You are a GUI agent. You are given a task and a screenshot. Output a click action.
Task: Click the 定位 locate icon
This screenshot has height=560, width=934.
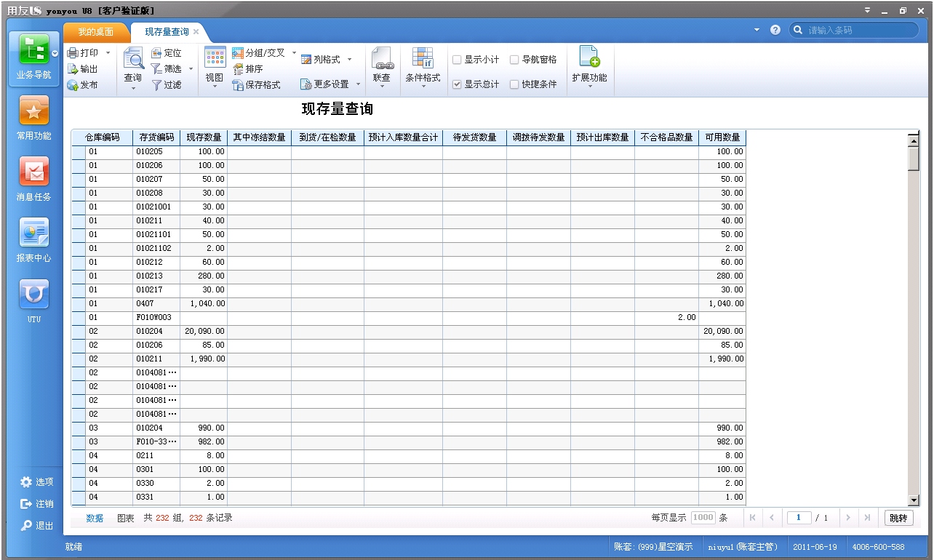point(156,53)
